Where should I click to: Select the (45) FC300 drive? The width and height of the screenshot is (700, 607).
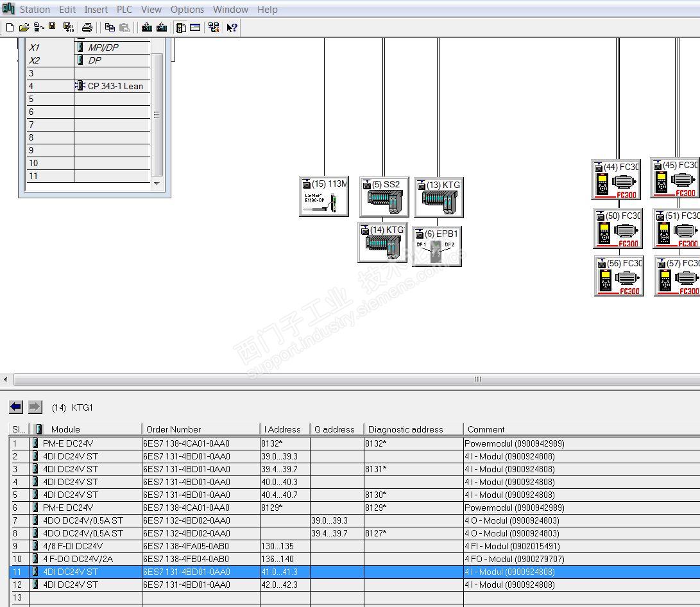click(x=676, y=178)
